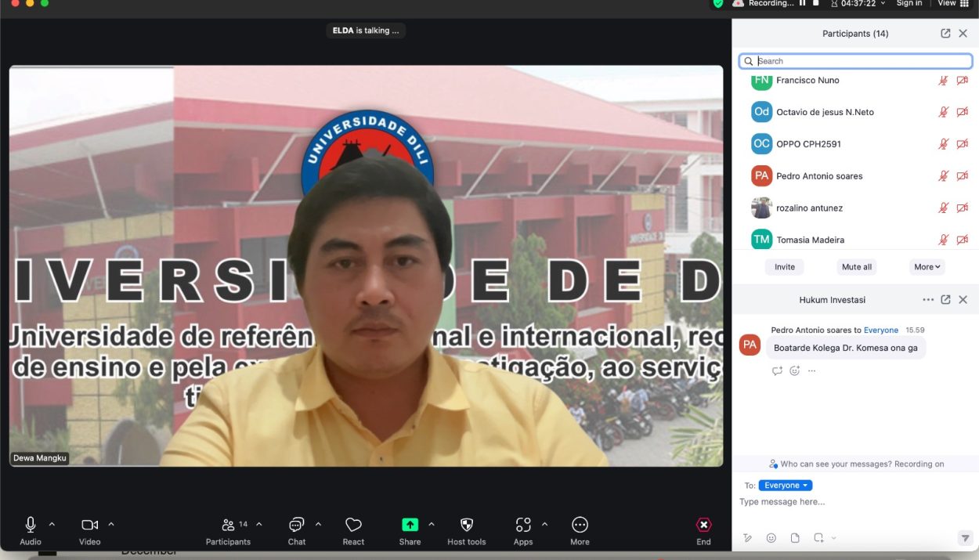
Task: Click the participants Search field
Action: click(x=854, y=60)
